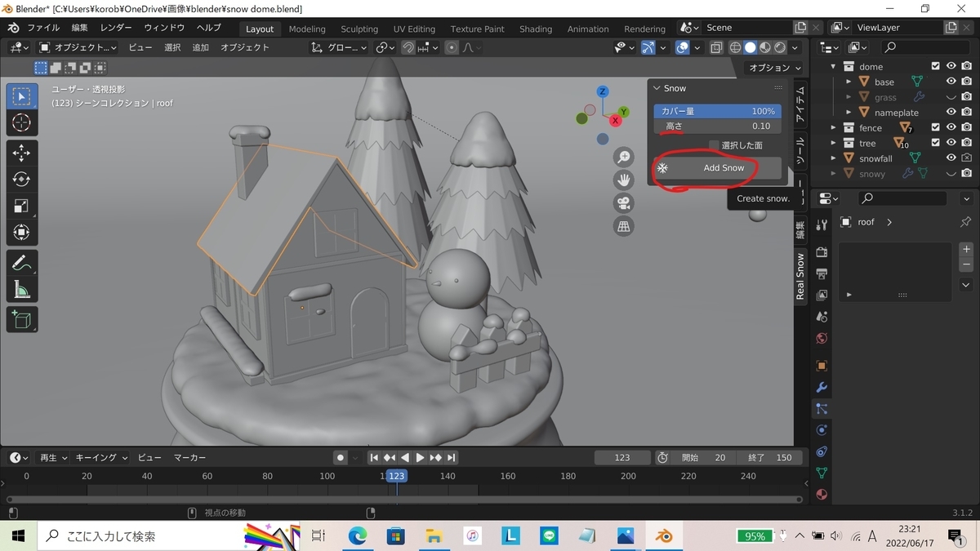980x551 pixels.
Task: Select wireframe viewport shading
Action: tap(735, 47)
